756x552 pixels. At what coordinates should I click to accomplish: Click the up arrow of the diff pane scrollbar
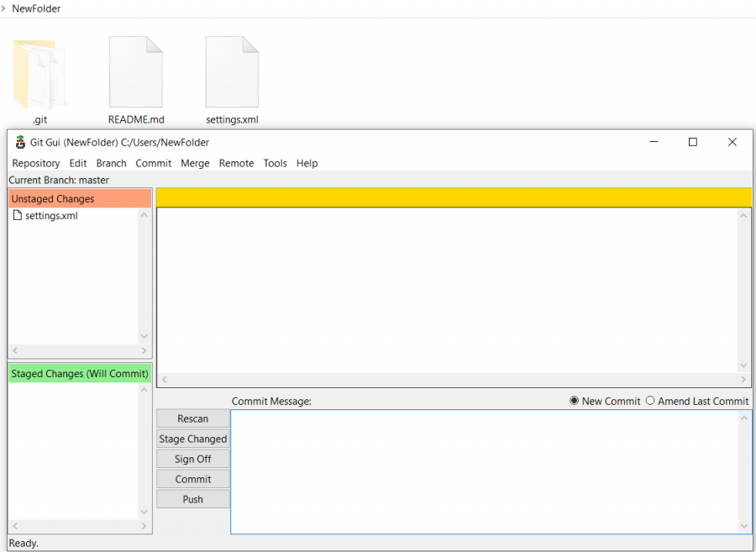pyautogui.click(x=743, y=215)
